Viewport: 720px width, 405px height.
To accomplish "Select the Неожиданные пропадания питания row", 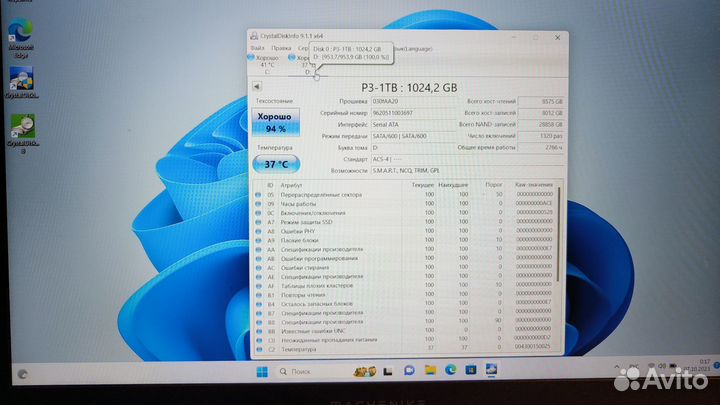I will [x=404, y=340].
